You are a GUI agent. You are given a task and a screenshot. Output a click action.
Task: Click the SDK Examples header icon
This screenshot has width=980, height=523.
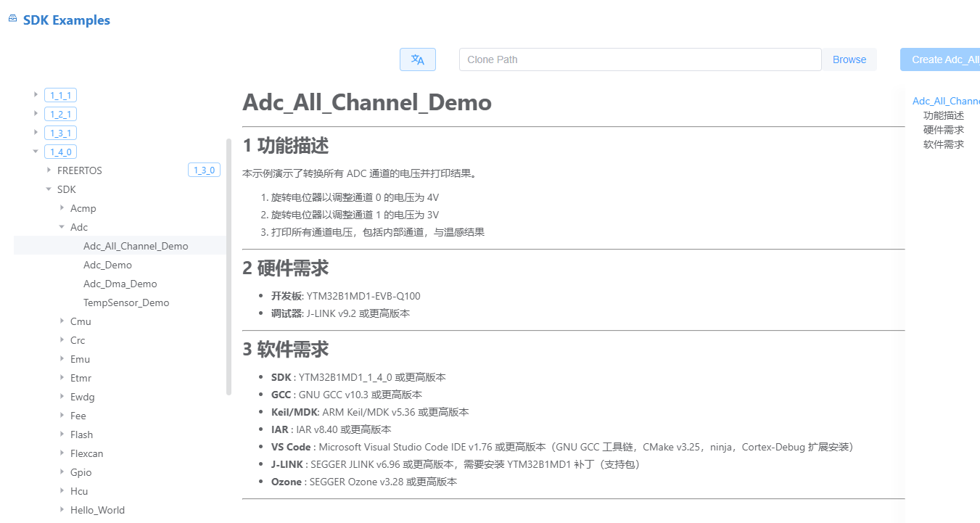(x=12, y=20)
